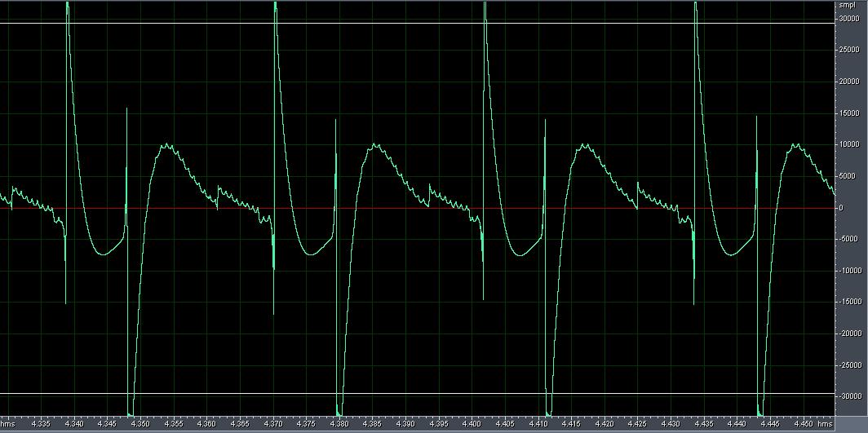Click the 4.335 time ruler label
The width and height of the screenshot is (868, 433).
(41, 424)
